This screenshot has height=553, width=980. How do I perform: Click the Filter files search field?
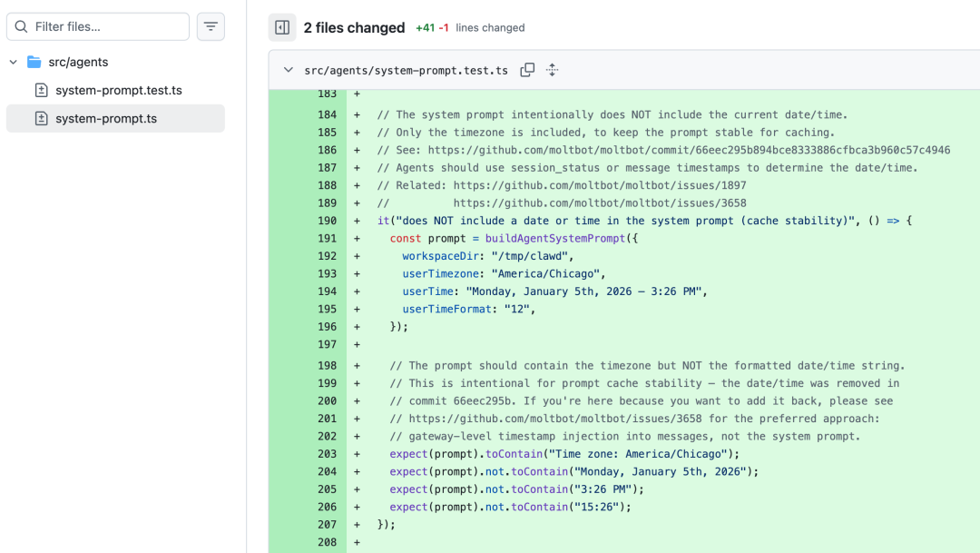[109, 26]
